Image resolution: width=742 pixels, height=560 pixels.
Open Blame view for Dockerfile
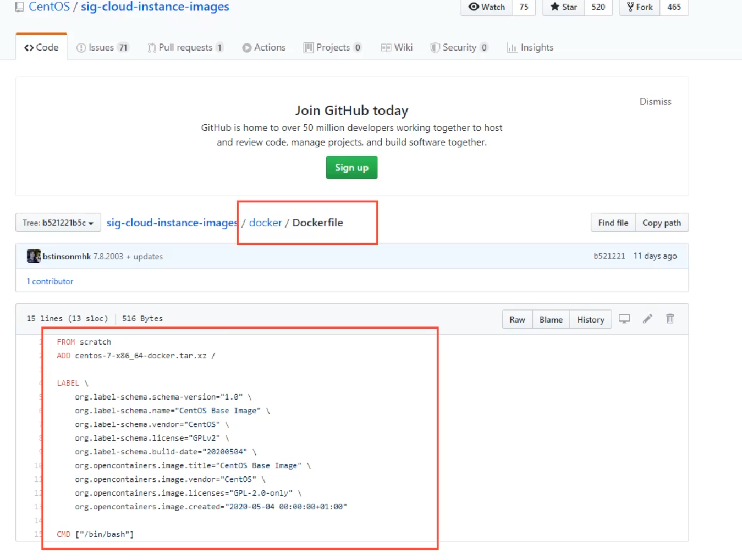pyautogui.click(x=551, y=319)
